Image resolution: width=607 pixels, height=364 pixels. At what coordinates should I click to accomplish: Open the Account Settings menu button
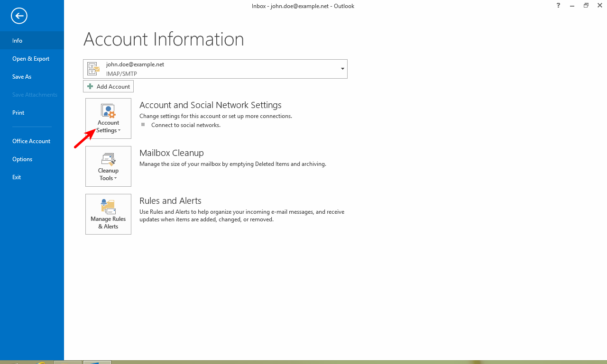(108, 118)
